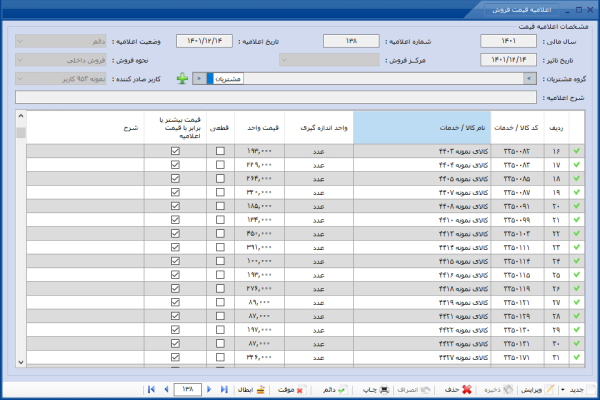Click the ویرایش (Edit) pencil button
600x400 pixels.
pos(537,390)
